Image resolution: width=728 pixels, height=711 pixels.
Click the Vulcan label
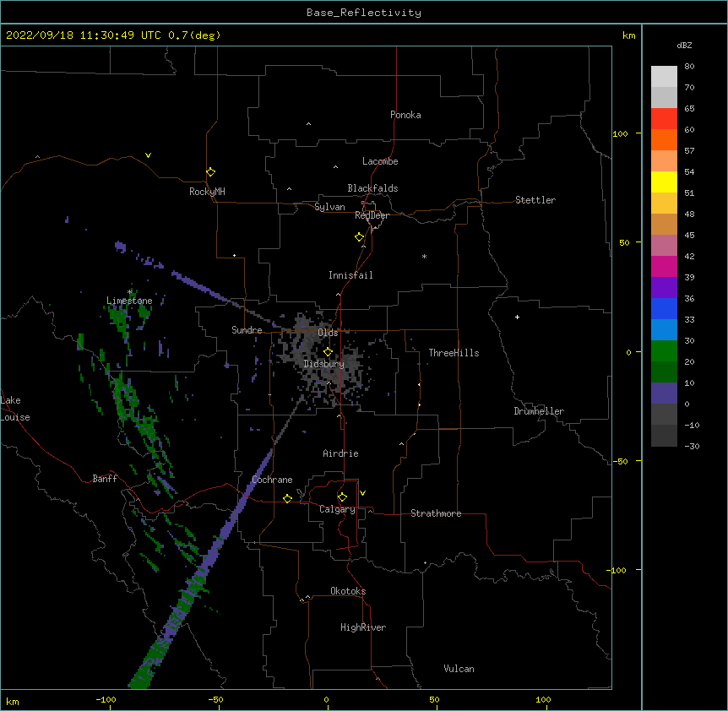pos(459,669)
